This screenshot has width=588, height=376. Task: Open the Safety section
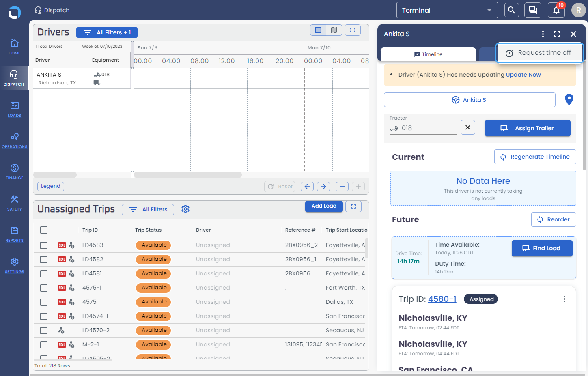pyautogui.click(x=14, y=203)
